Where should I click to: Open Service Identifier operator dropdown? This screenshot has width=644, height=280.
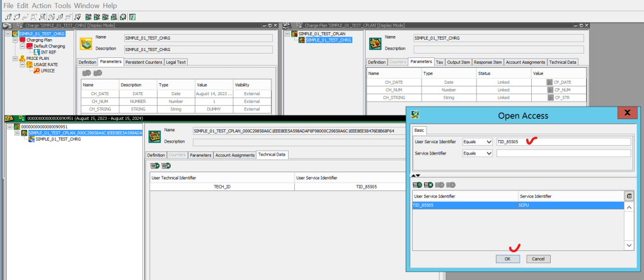tap(488, 153)
